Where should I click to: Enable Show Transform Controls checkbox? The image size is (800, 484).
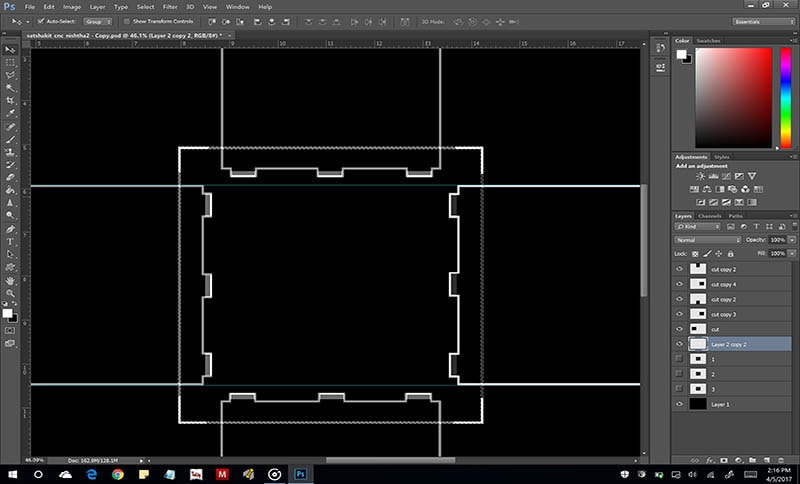coord(127,21)
